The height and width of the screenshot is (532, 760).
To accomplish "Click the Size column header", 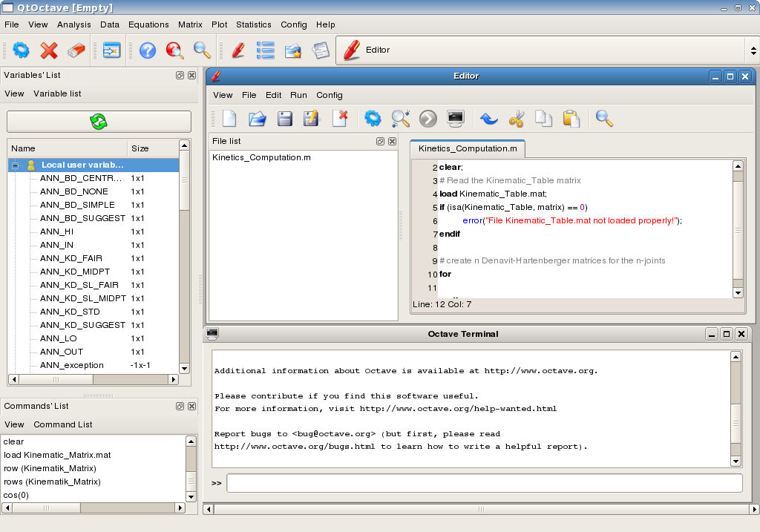I will pos(153,148).
